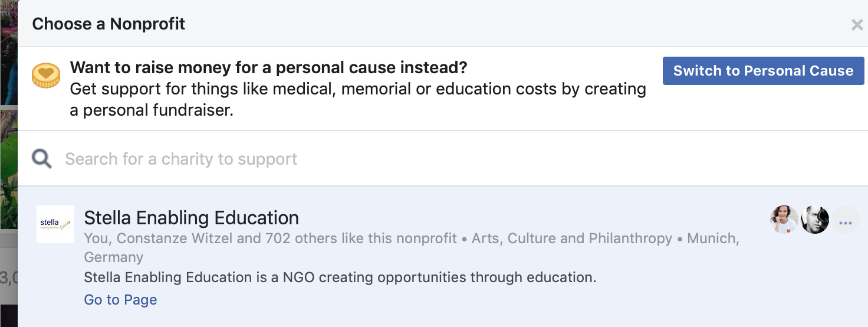Close the Choose a Nonprofit dialog
Viewport: 868px width, 327px height.
(x=857, y=25)
